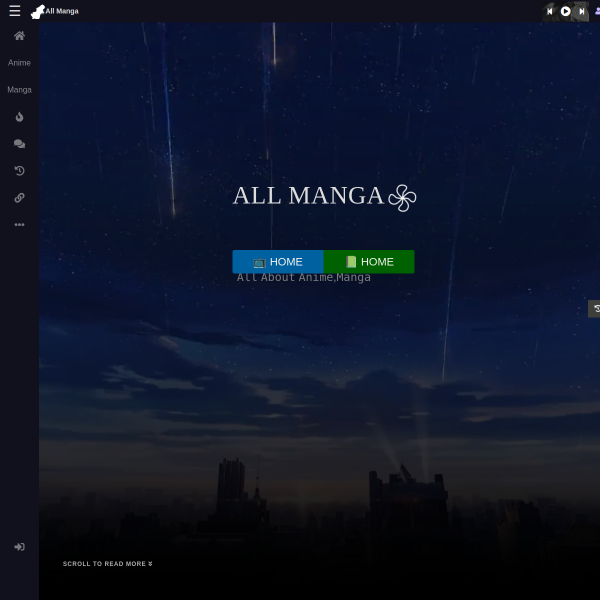Skip to previous track
600x600 pixels.
tap(550, 11)
